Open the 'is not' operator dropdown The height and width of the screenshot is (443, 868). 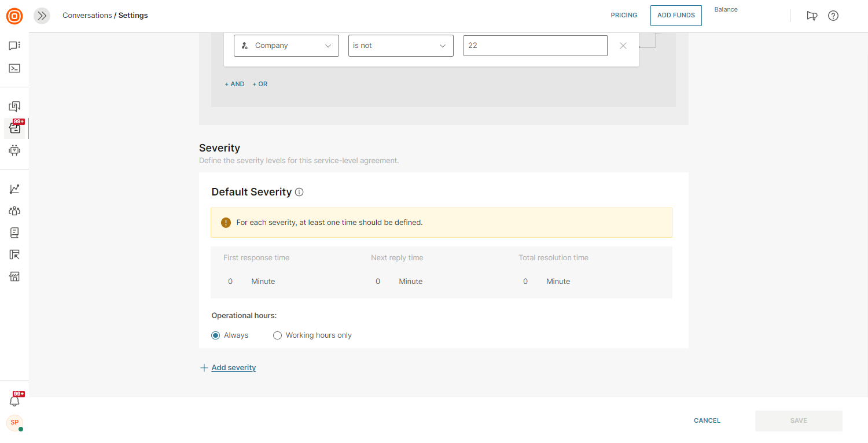(x=400, y=46)
